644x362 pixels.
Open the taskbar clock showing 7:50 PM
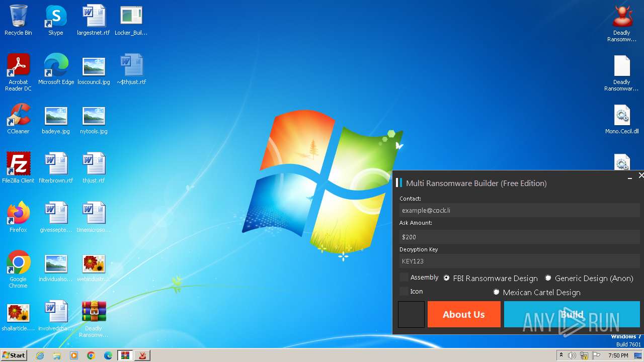coord(618,355)
